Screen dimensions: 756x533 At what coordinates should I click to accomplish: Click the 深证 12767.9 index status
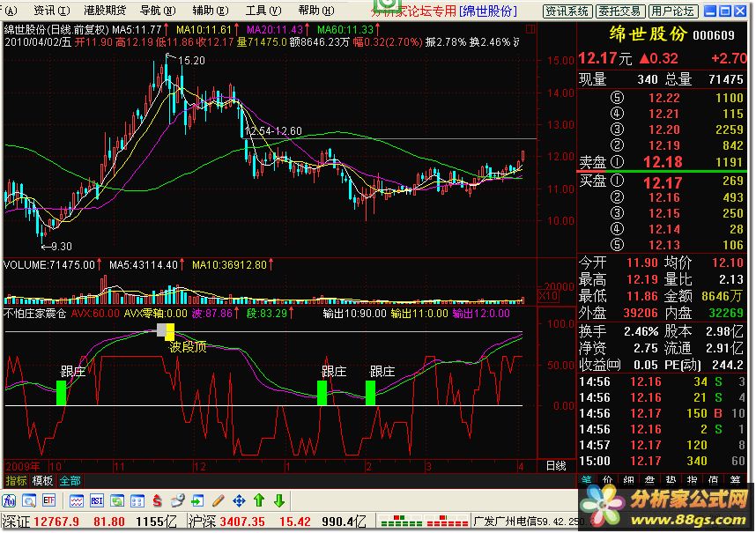point(41,522)
